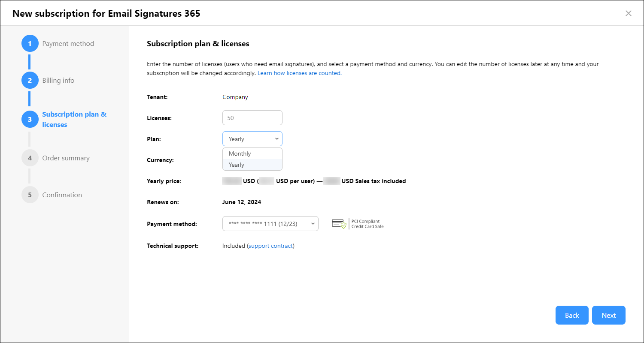Open the Payment method card dropdown
This screenshot has width=644, height=343.
(270, 223)
